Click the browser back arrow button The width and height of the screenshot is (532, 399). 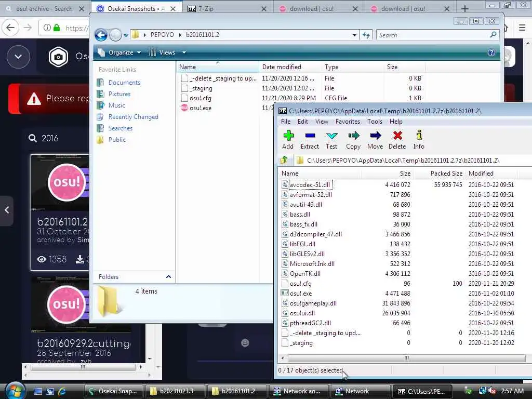pyautogui.click(x=10, y=28)
